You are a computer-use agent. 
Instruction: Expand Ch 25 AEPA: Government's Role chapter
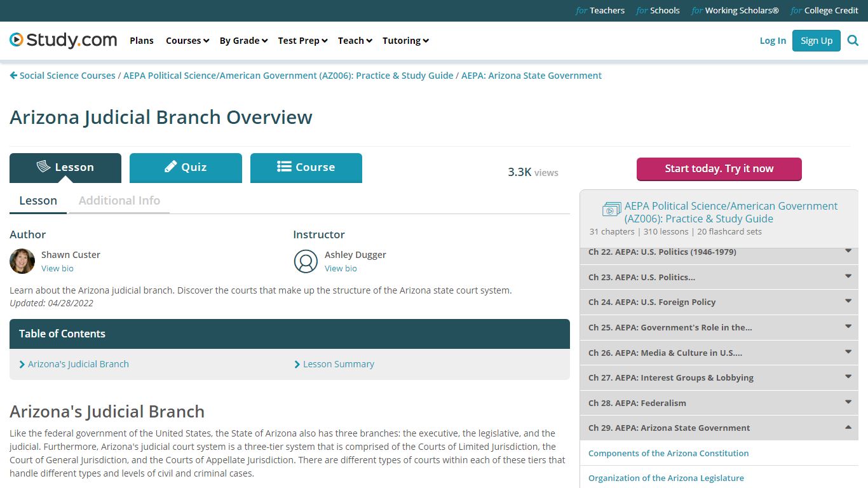click(x=719, y=327)
